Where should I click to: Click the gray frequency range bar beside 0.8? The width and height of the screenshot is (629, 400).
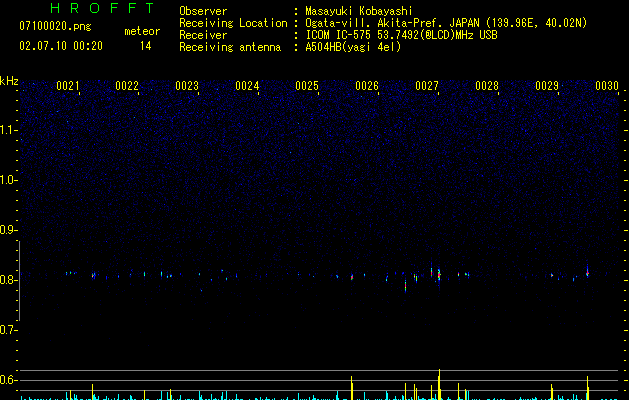tap(19, 281)
